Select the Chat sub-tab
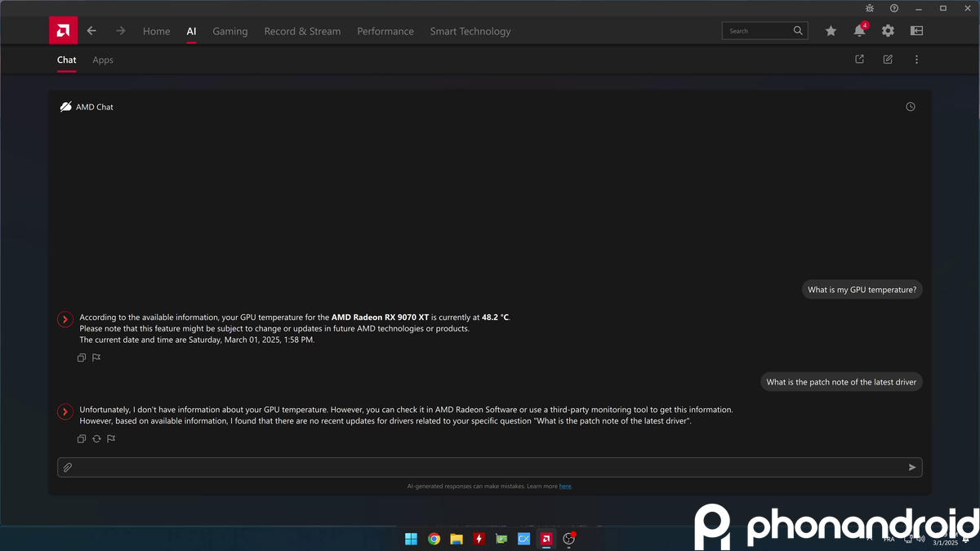This screenshot has height=551, width=980. tap(67, 60)
